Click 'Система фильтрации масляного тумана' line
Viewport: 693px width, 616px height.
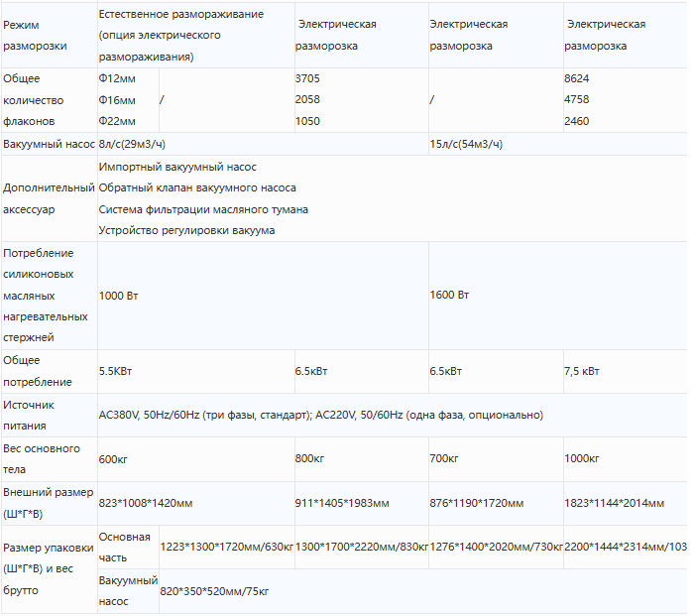pyautogui.click(x=203, y=209)
